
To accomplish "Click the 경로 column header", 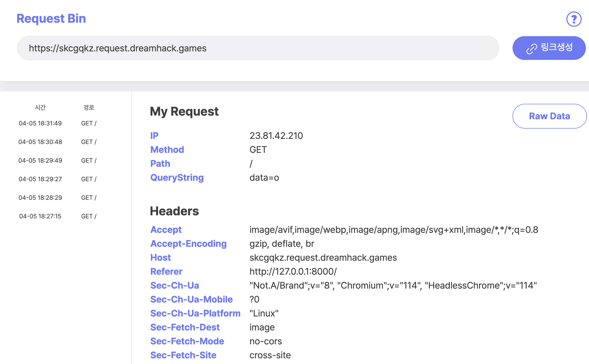I will [89, 107].
